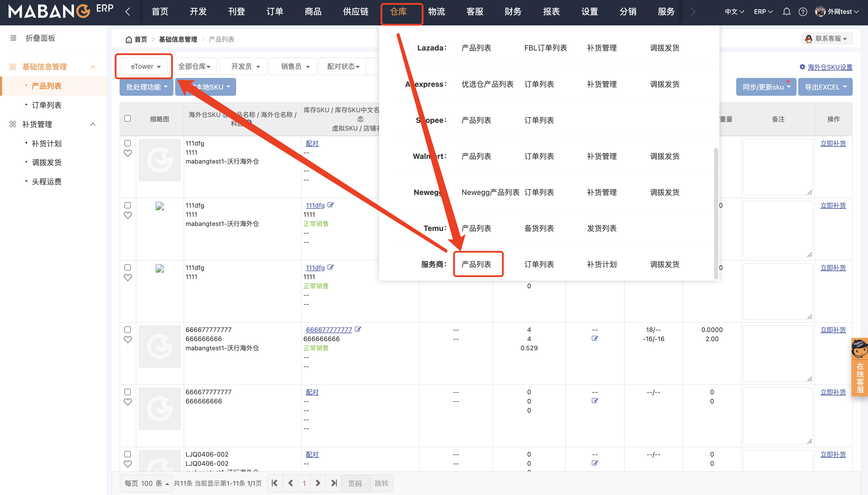Select Lazada FBL订单列表 menu entry
868x495 pixels.
point(545,48)
